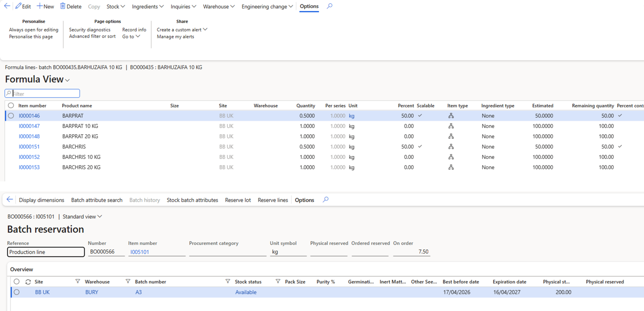Select all rows in Formula lines grid
Screen dimensions: 644x311
(11, 106)
